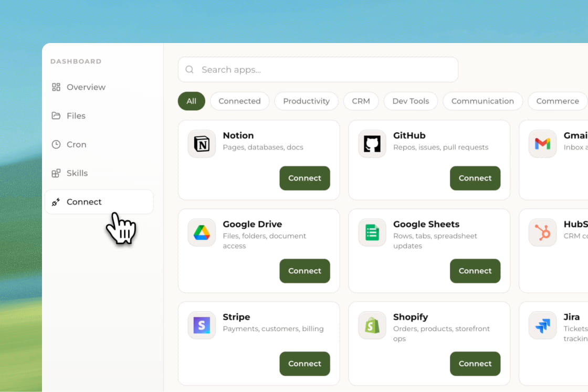Image resolution: width=588 pixels, height=392 pixels.
Task: Click "Pages, databases, docs" description
Action: click(x=263, y=147)
